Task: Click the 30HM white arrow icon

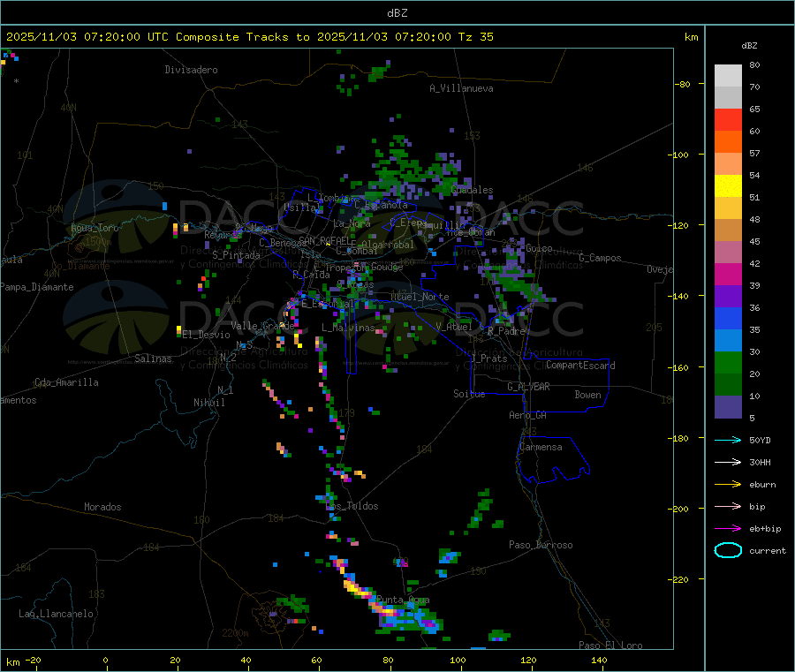Action: (728, 462)
